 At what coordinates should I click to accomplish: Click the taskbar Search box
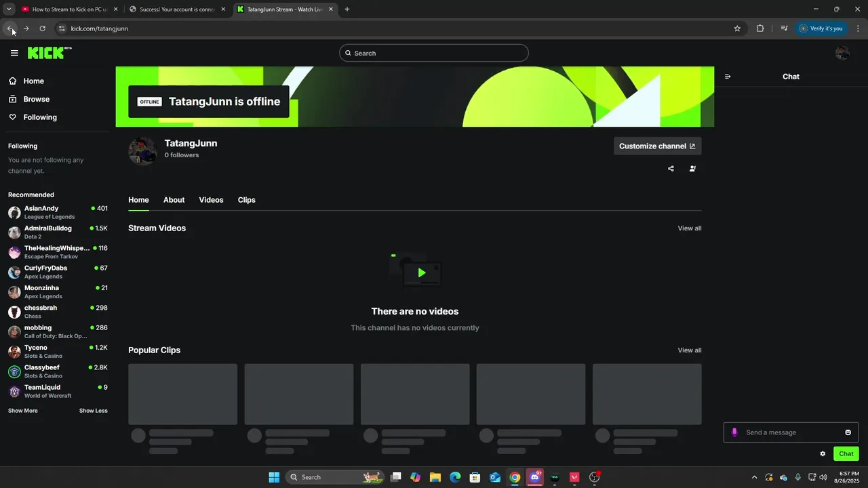(334, 477)
